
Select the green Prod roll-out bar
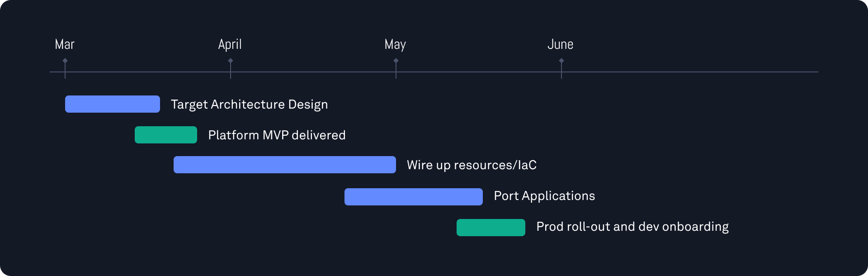pyautogui.click(x=491, y=228)
